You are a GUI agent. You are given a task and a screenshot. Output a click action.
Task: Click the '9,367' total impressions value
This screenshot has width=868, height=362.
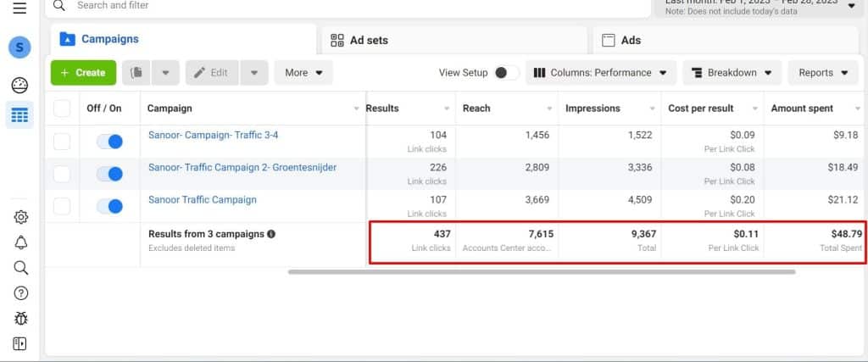coord(643,234)
